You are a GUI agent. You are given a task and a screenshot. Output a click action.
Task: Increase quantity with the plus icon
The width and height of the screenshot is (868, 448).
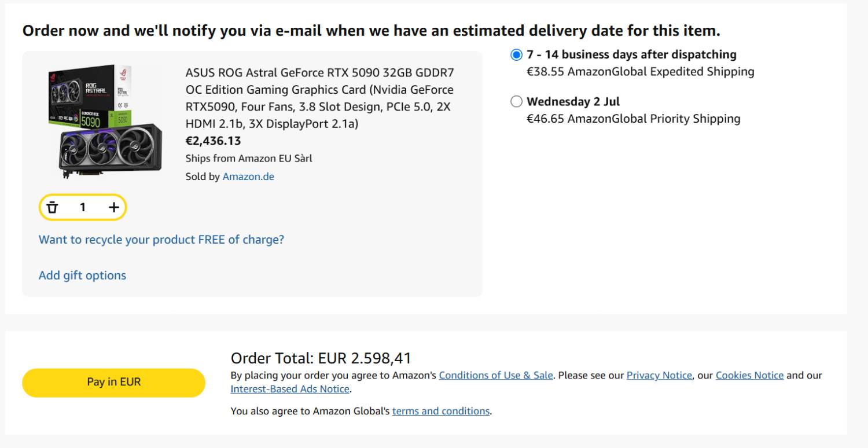[114, 207]
